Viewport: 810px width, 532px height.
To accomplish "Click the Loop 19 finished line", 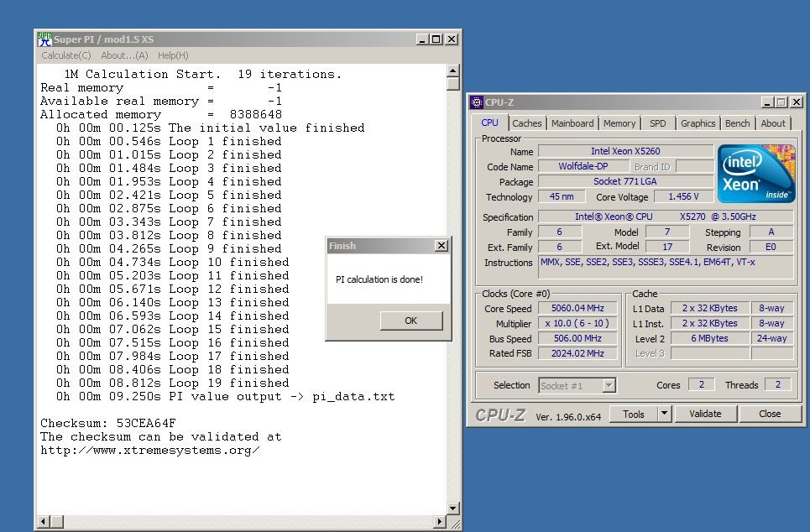I will (x=173, y=383).
